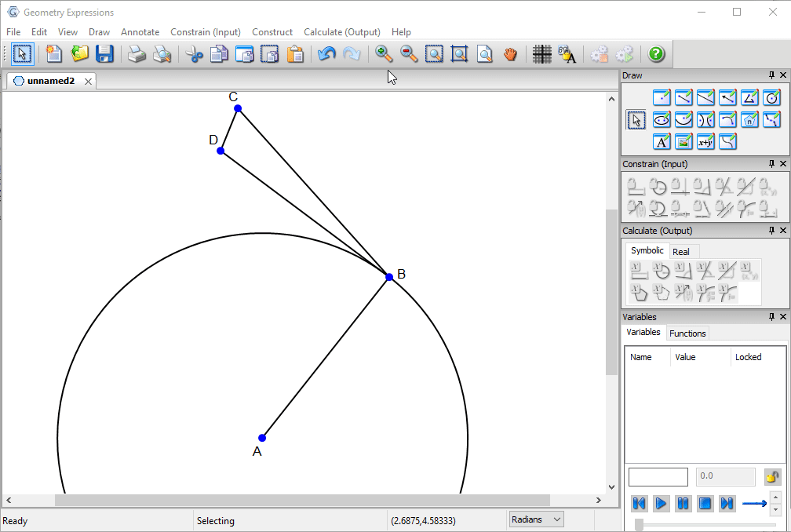Click the Copy toolbar icon
The width and height of the screenshot is (791, 532).
(x=219, y=54)
